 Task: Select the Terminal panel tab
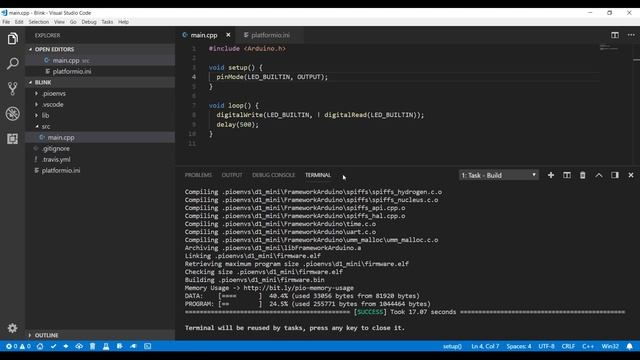click(318, 175)
